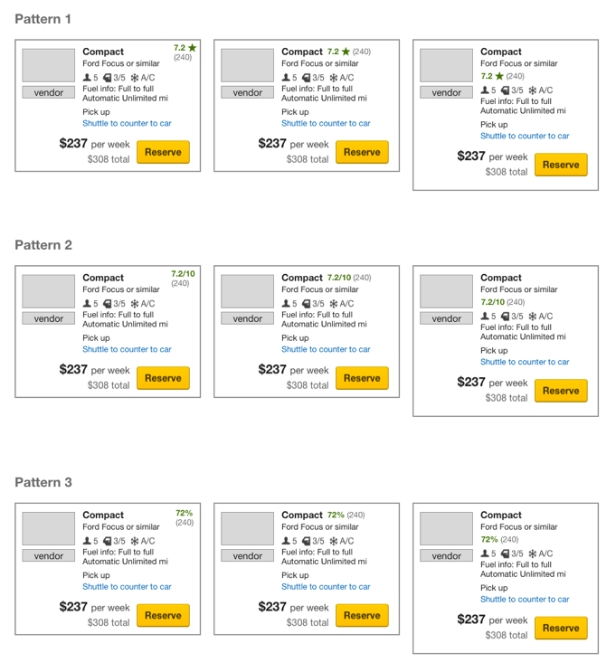
Task: Click the luggage icon in Pattern 1's third card
Action: [506, 90]
